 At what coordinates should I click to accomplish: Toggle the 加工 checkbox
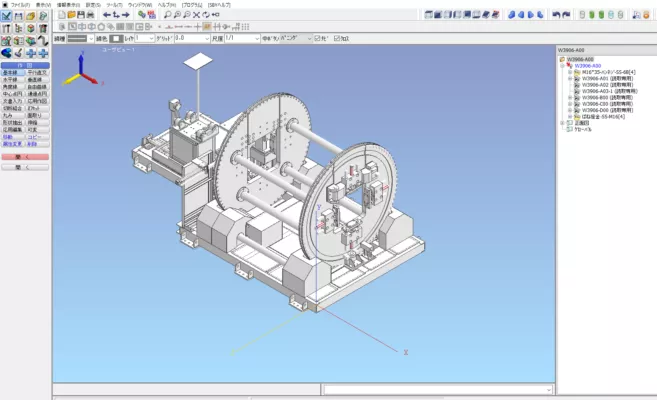click(x=337, y=38)
